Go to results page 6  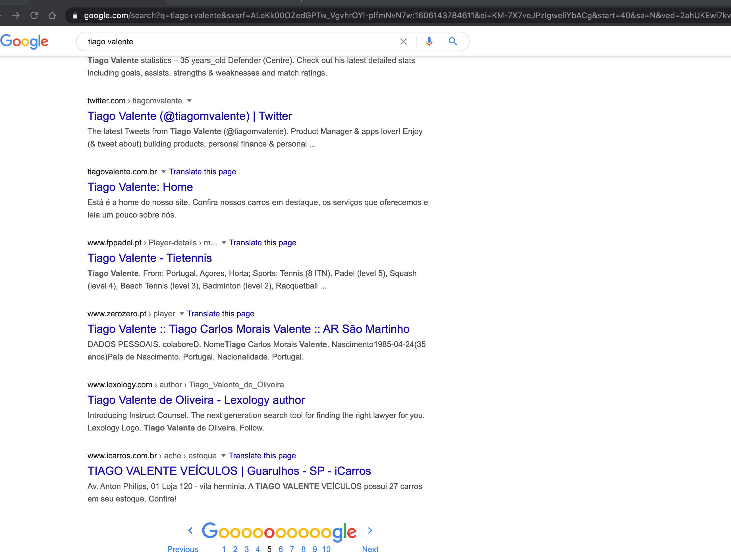(x=281, y=549)
